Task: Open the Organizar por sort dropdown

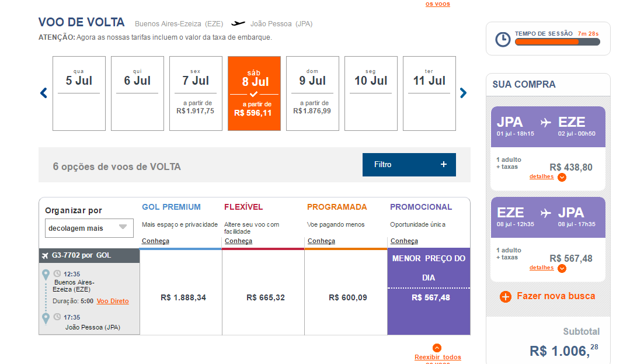Action: (89, 228)
